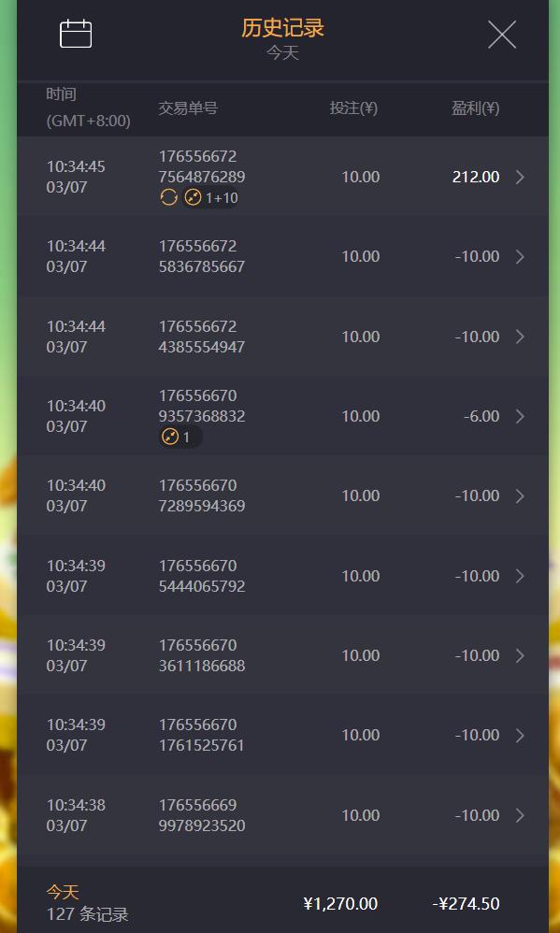Expand record ending 9978923520 chevron
Screen dimensions: 560x933
(520, 815)
